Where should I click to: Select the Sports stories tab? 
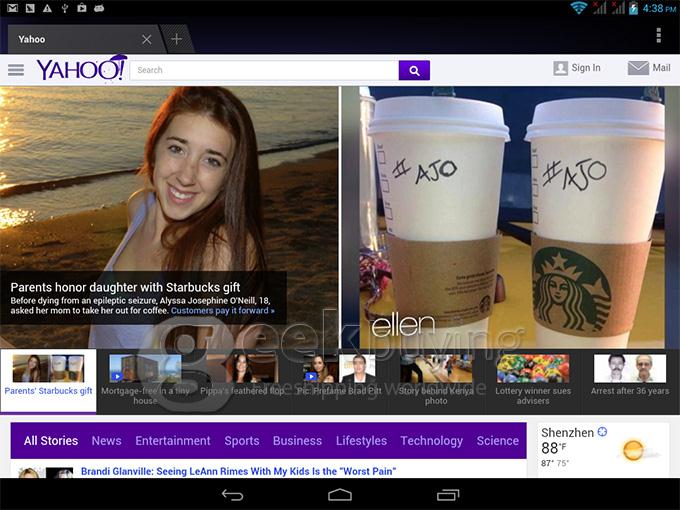tap(241, 441)
